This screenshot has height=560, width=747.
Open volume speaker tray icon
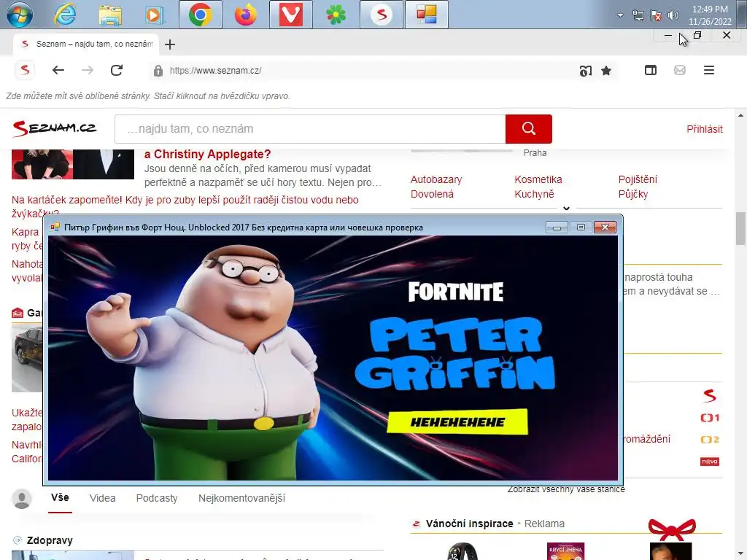(x=673, y=15)
